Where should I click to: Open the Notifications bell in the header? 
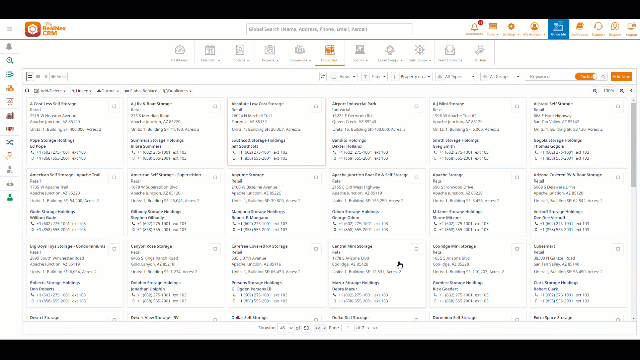(x=474, y=29)
